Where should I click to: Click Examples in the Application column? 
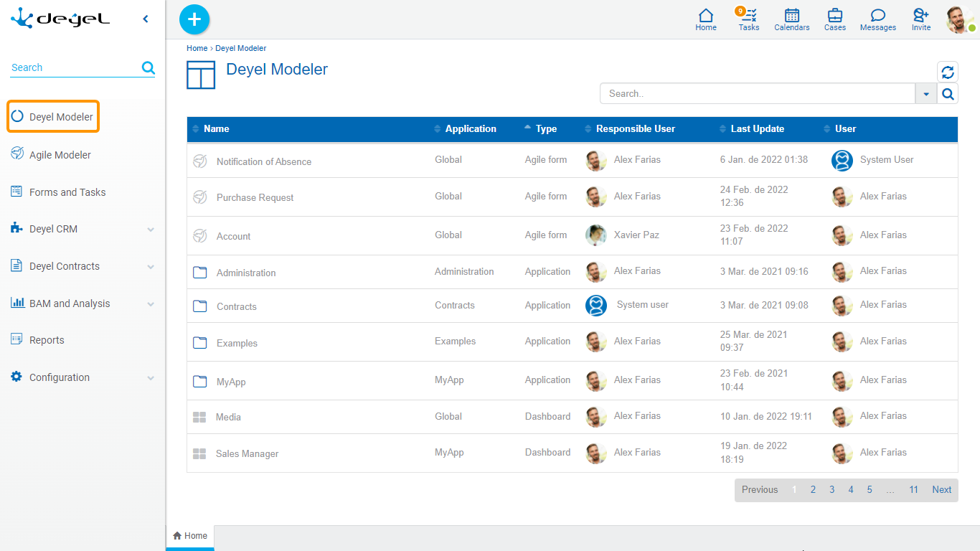tap(455, 341)
